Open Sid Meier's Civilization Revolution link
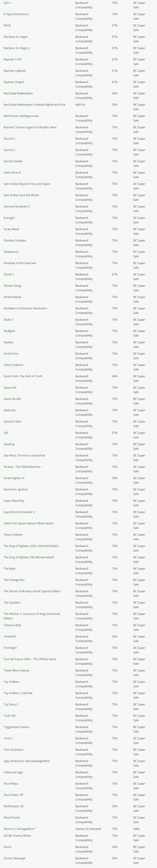 [25, 308]
